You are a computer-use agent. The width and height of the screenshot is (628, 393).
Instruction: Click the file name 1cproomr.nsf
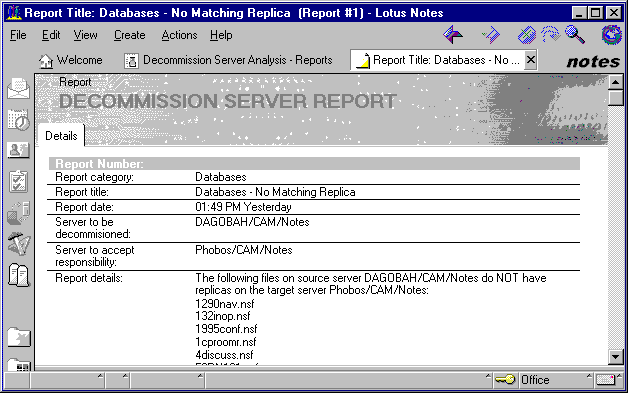pyautogui.click(x=225, y=342)
